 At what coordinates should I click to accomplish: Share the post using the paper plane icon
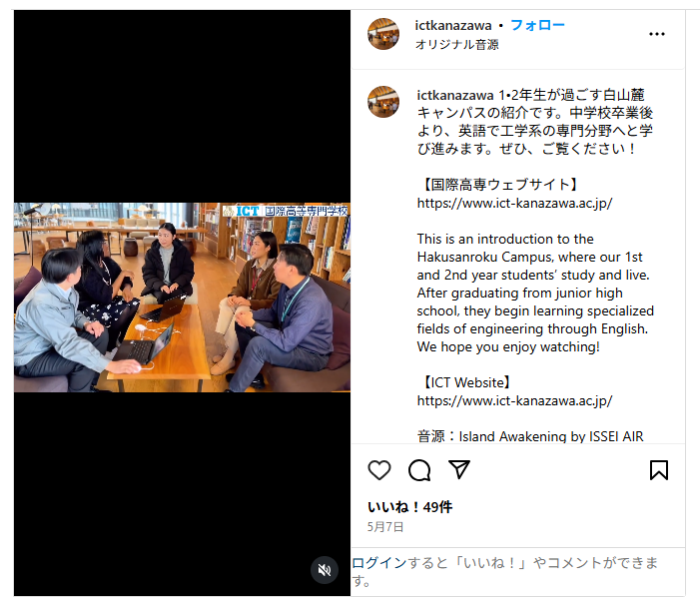tap(459, 469)
